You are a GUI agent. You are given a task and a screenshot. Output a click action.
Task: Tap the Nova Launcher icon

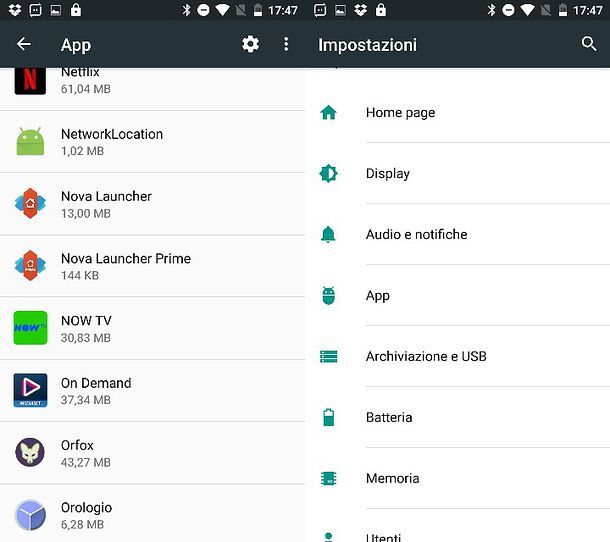pyautogui.click(x=30, y=203)
